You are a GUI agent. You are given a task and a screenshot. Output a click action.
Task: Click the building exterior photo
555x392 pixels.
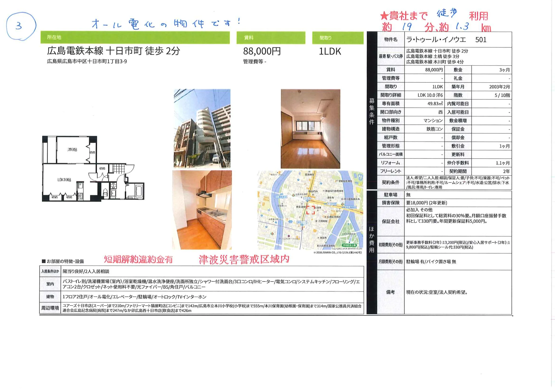coord(202,129)
